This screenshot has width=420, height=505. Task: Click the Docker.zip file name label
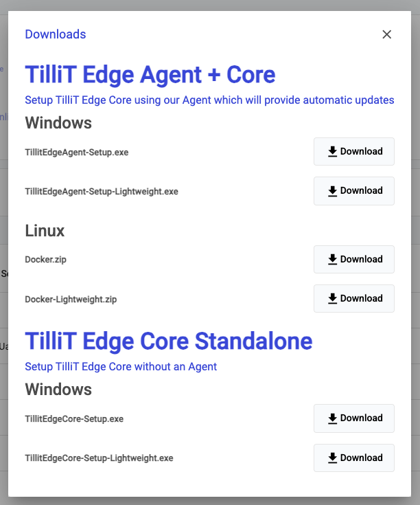click(x=46, y=260)
